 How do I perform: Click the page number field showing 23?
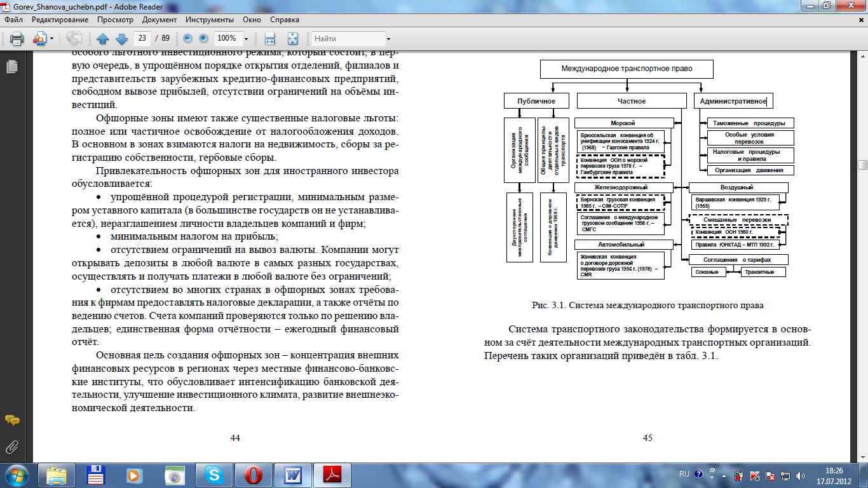pos(142,38)
